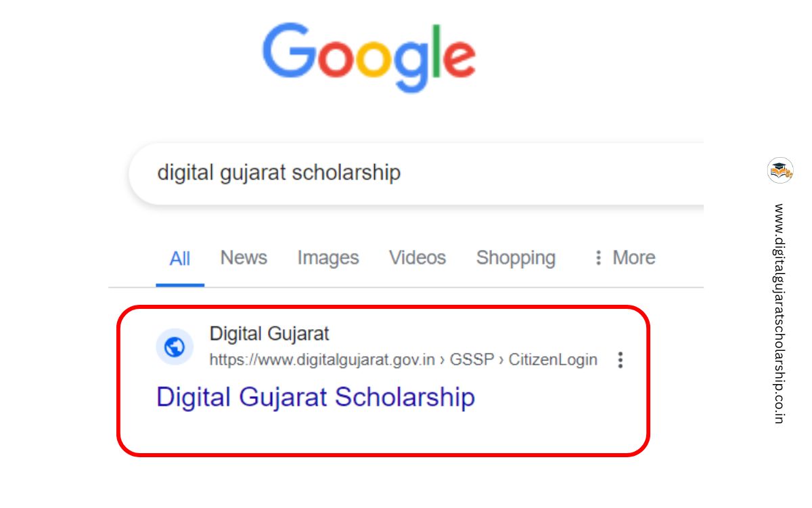Expand the More search options
The height and width of the screenshot is (508, 812).
point(633,257)
